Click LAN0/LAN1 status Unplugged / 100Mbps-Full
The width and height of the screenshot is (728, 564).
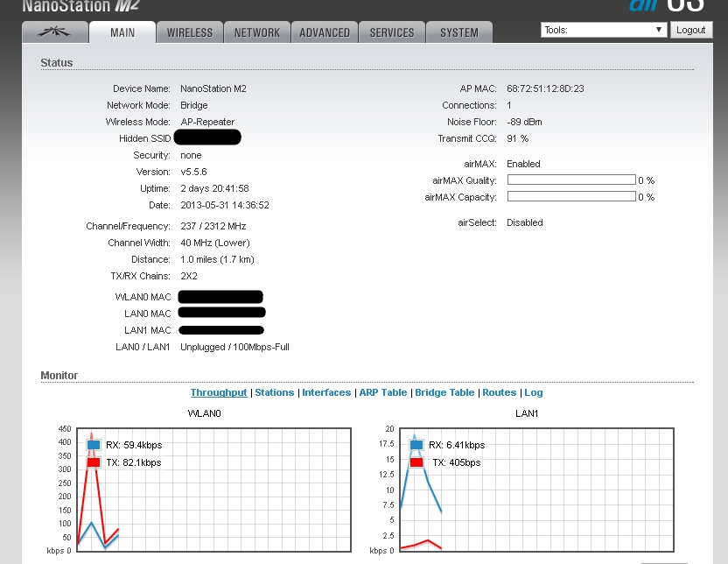[234, 347]
